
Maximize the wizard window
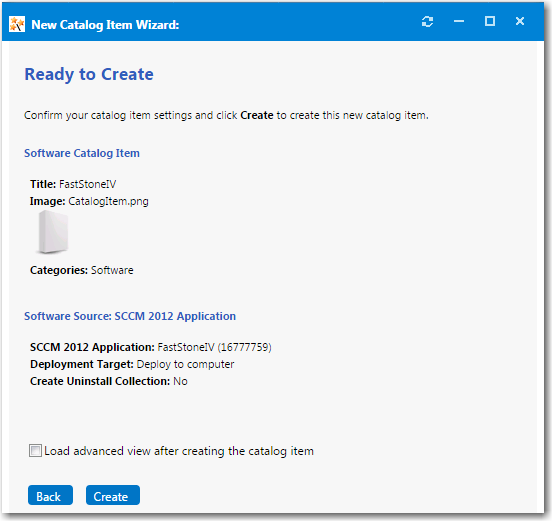[490, 21]
